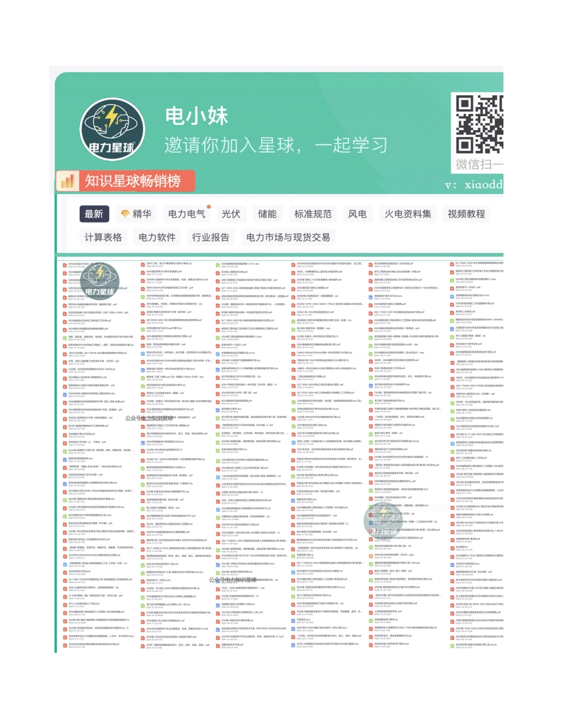Viewport: 562px width, 728px height.
Task: Click the 电力软件 category button
Action: click(158, 237)
